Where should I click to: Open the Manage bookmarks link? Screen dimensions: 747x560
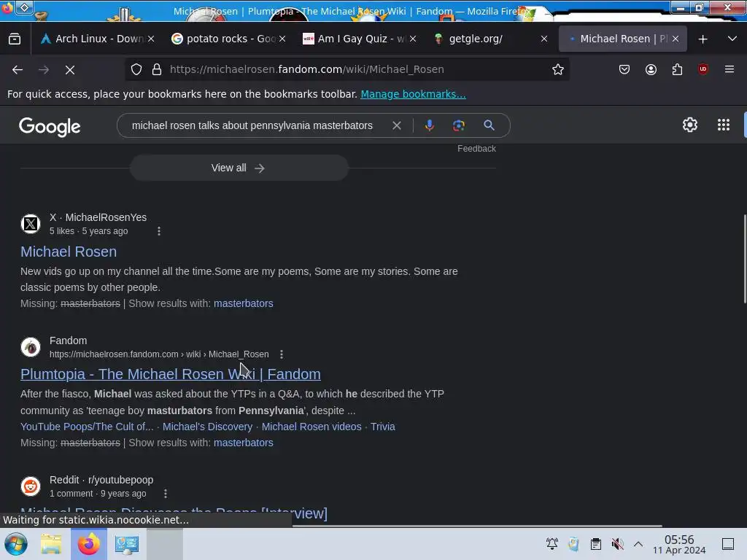(413, 94)
